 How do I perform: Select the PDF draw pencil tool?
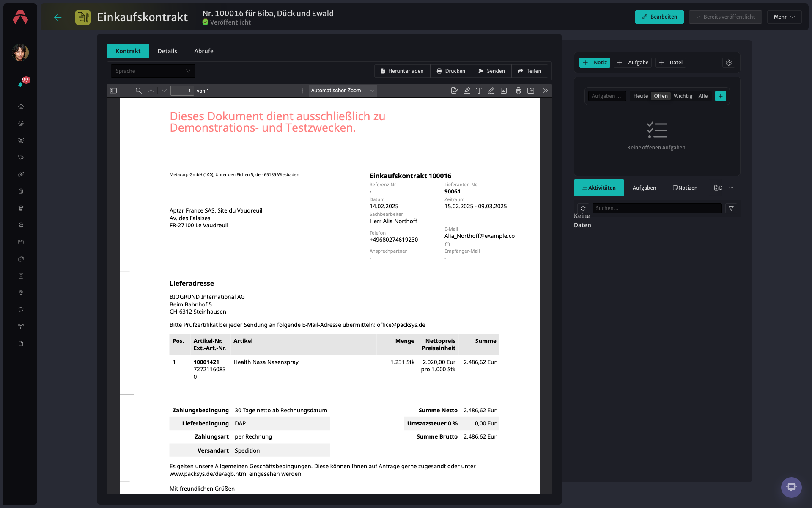point(491,91)
